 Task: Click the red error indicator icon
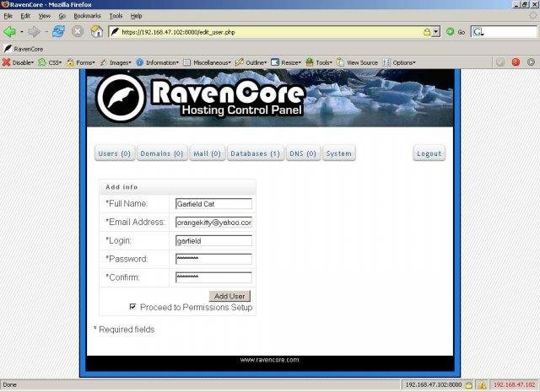(516, 62)
